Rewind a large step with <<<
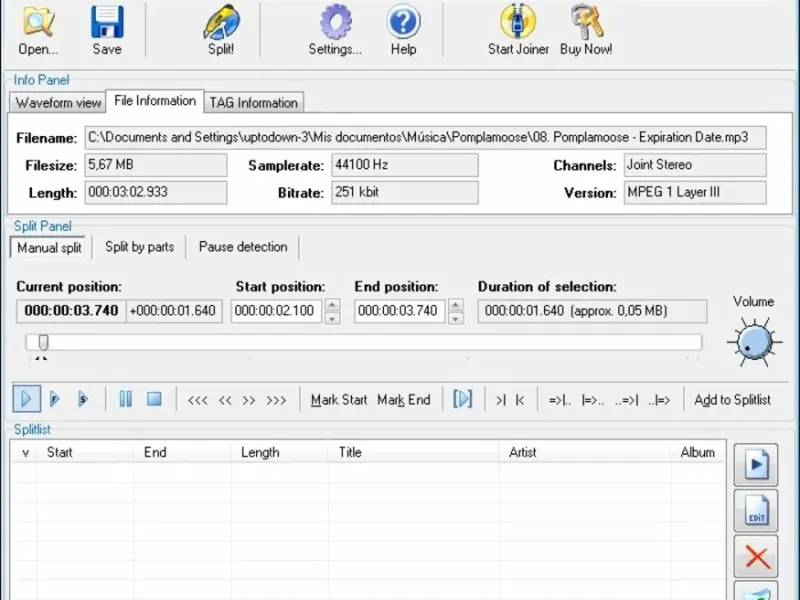 197,400
